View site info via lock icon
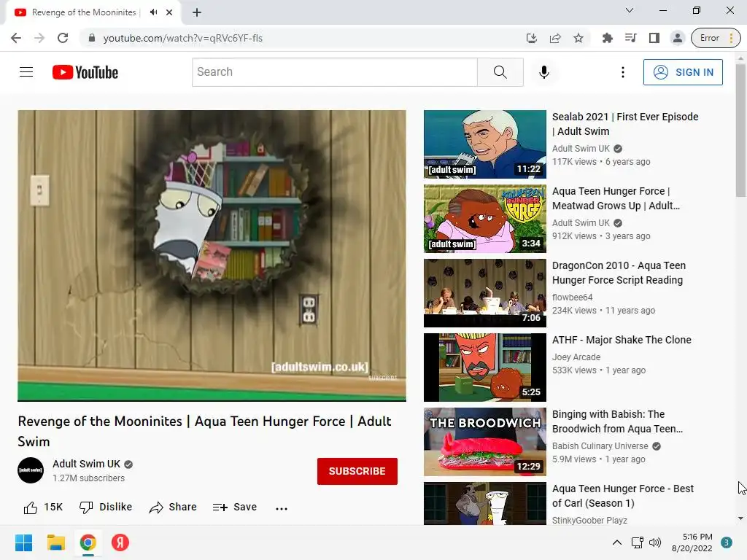Viewport: 747px width, 560px height. pyautogui.click(x=92, y=38)
